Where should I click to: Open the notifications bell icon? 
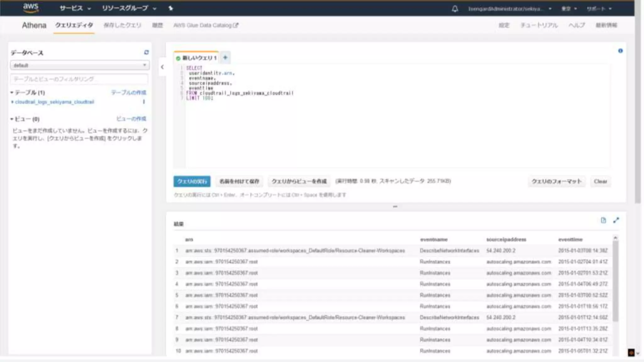pyautogui.click(x=455, y=9)
